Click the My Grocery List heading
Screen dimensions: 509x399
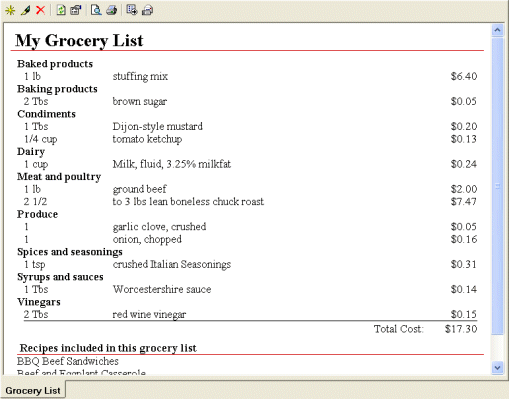coord(79,41)
